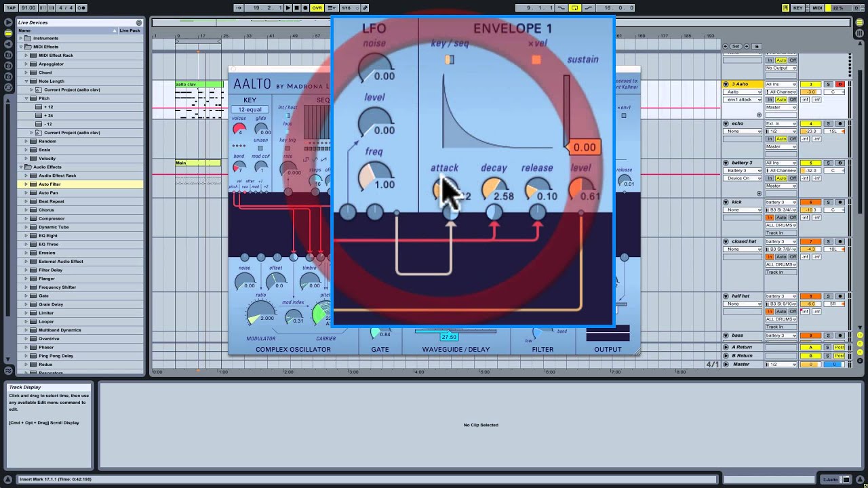This screenshot has height=488, width=868.
Task: Arm the global Record button
Action: click(x=305, y=7)
